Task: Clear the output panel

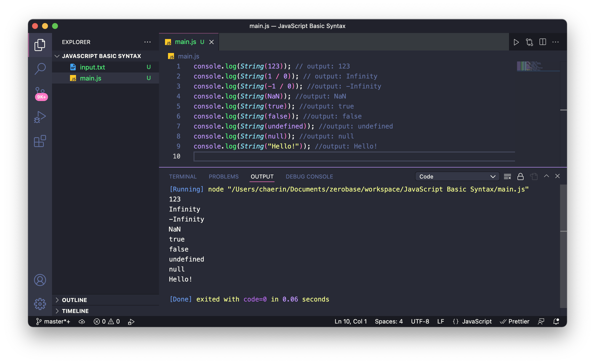Action: 507,176
